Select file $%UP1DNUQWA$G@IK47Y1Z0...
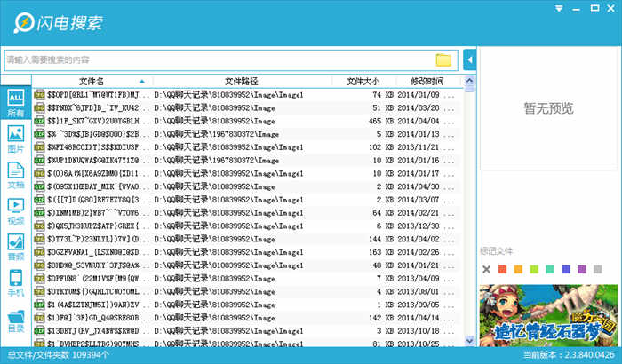This screenshot has width=622, height=364. click(248, 160)
